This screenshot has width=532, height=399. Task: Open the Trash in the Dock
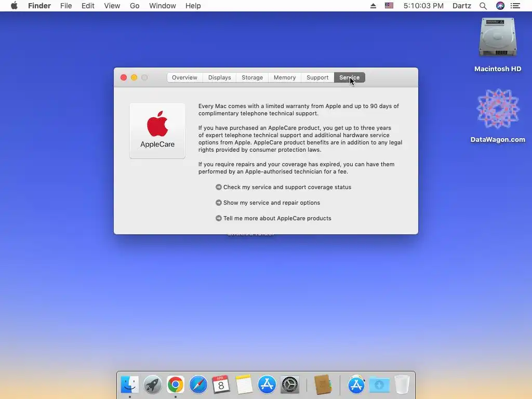click(x=402, y=384)
